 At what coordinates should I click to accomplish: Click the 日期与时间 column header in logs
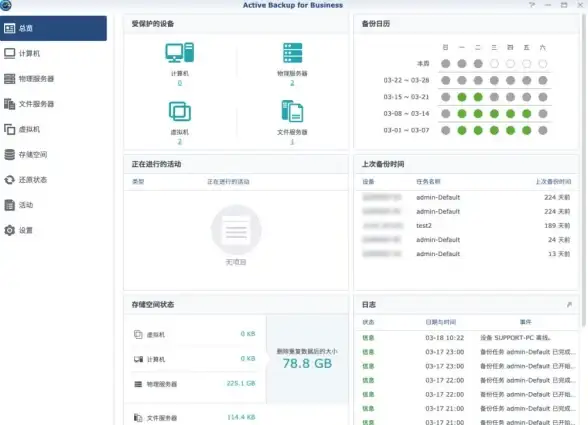click(x=441, y=322)
